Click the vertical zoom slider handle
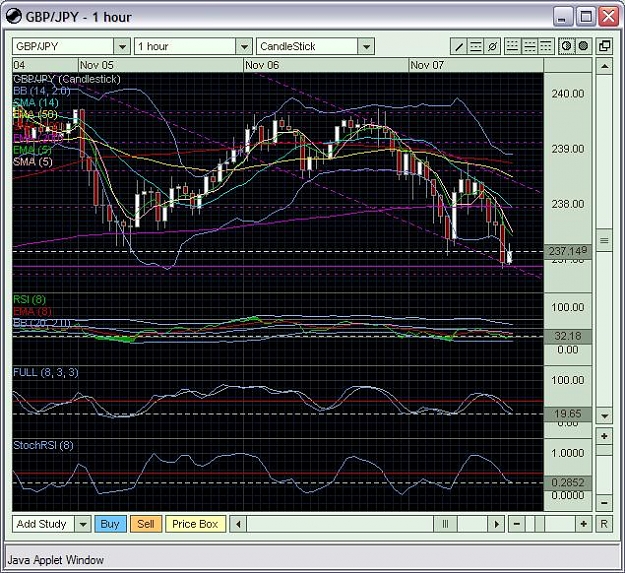Screen dimensions: 625x573 pyautogui.click(x=604, y=451)
